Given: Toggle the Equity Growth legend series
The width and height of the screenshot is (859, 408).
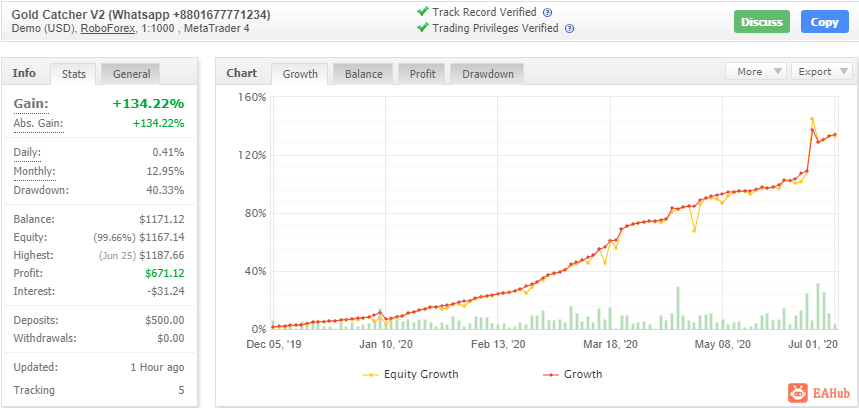Looking at the screenshot, I should [411, 375].
